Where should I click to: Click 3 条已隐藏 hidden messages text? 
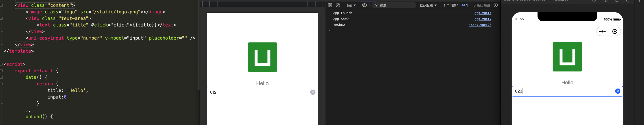[482, 5]
